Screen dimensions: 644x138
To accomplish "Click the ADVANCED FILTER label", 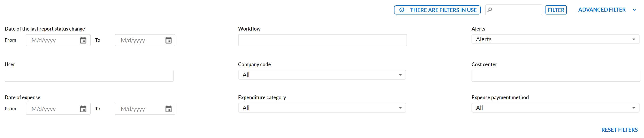I will (x=602, y=10).
